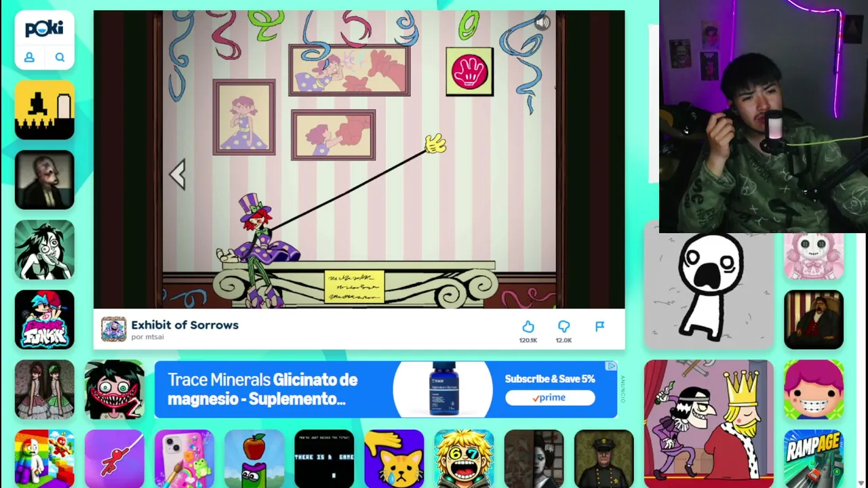Report the game using flag icon
This screenshot has width=868, height=488.
(x=599, y=327)
